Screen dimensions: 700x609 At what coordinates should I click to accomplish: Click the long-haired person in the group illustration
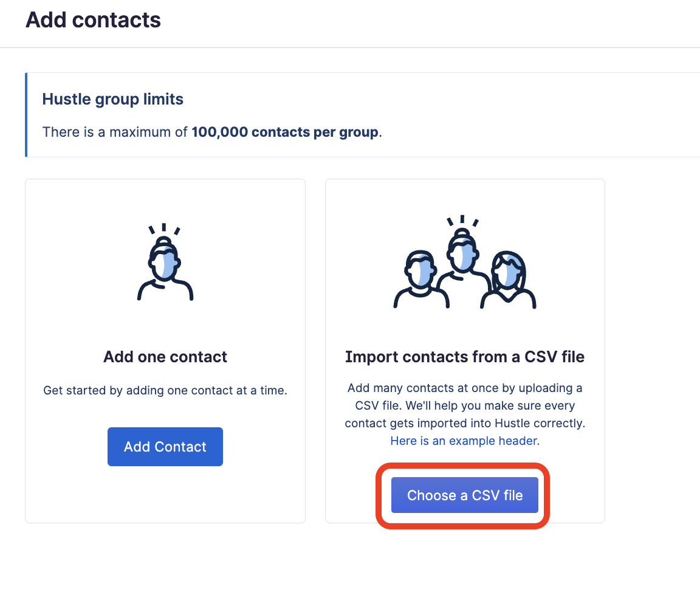[509, 280]
